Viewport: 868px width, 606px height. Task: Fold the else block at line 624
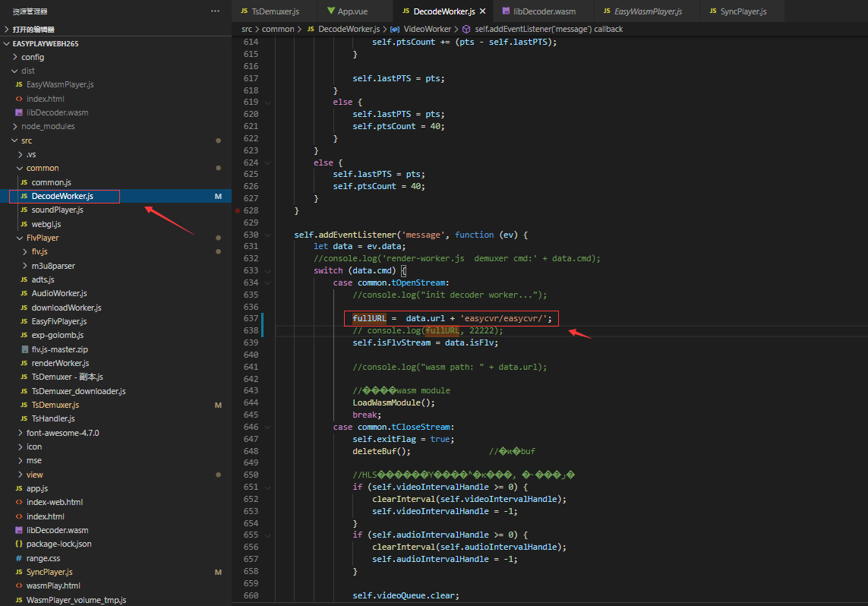[268, 163]
